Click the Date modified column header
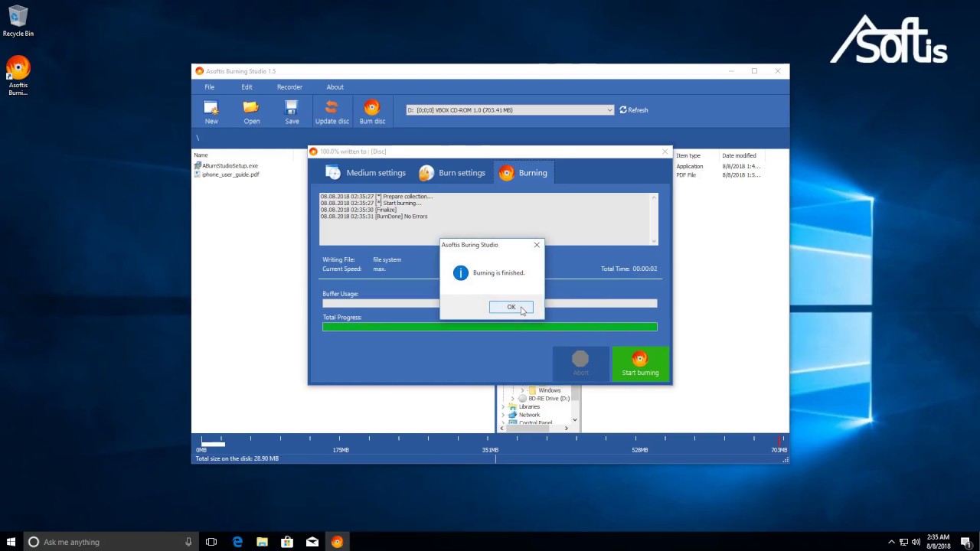 (x=739, y=155)
